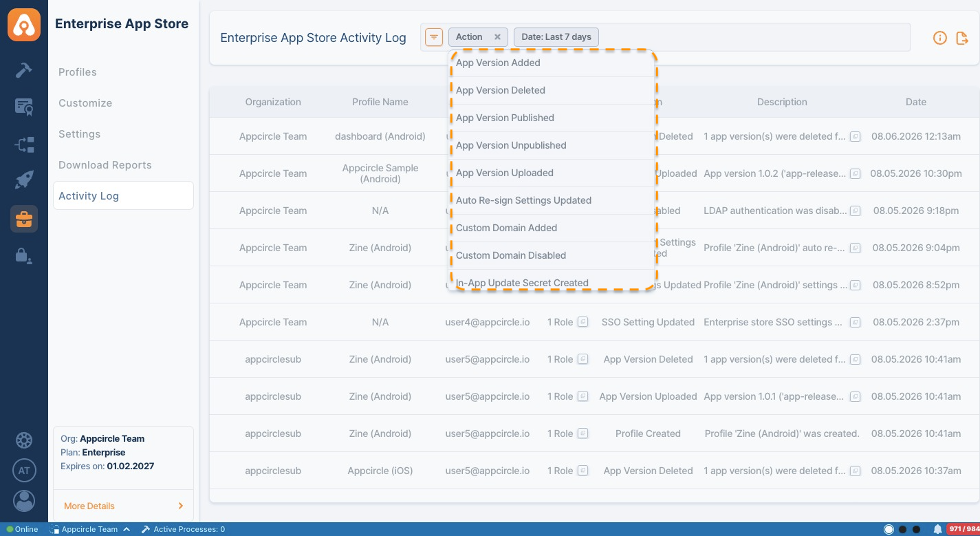Show roles for Profile Created row
Image resolution: width=980 pixels, height=536 pixels.
click(x=582, y=433)
